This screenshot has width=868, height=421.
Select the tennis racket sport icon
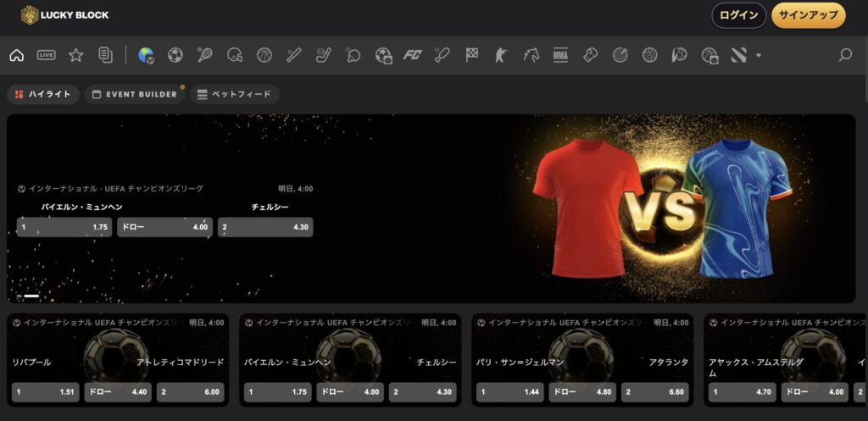(205, 55)
